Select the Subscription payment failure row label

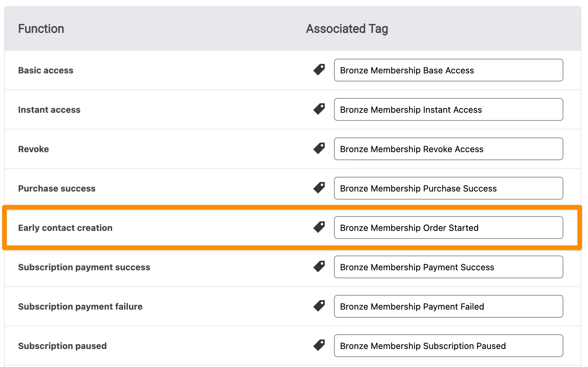click(x=80, y=307)
